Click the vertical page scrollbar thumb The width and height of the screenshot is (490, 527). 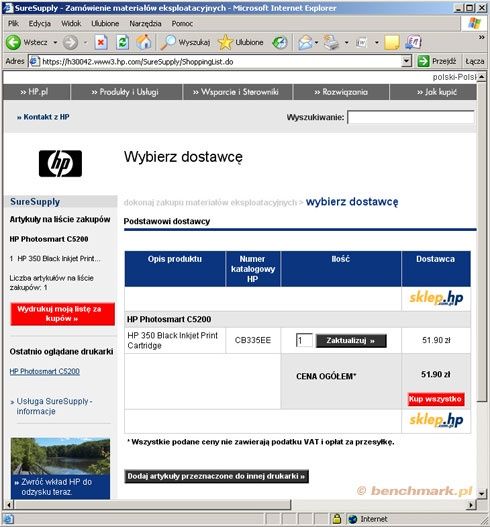[481, 242]
